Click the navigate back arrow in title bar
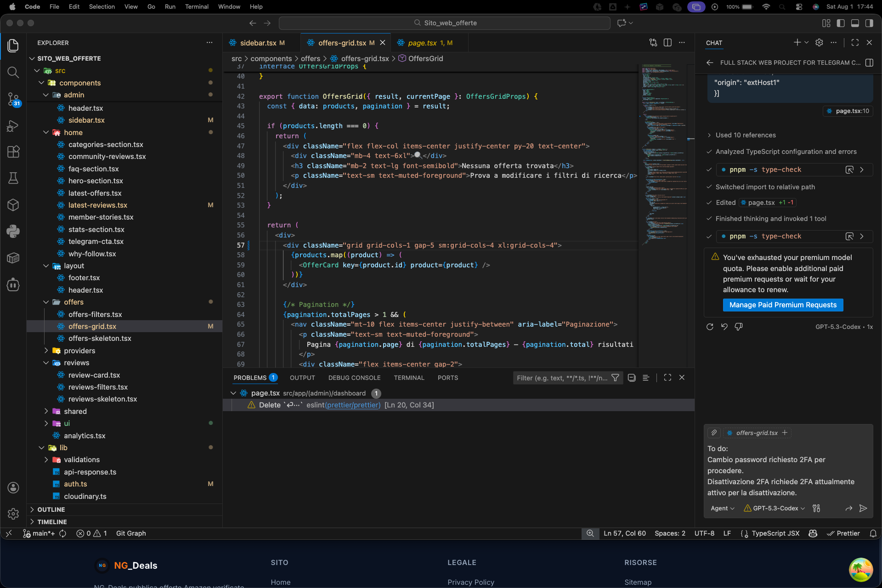 click(x=253, y=23)
